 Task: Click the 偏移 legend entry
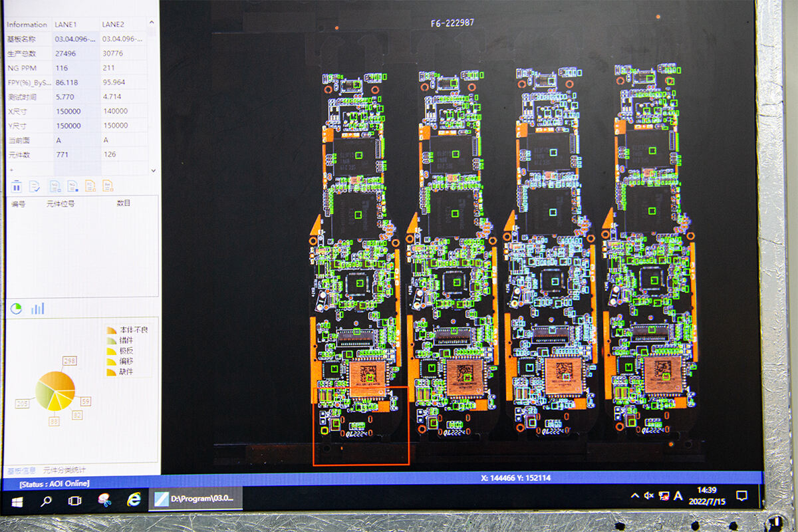point(120,361)
